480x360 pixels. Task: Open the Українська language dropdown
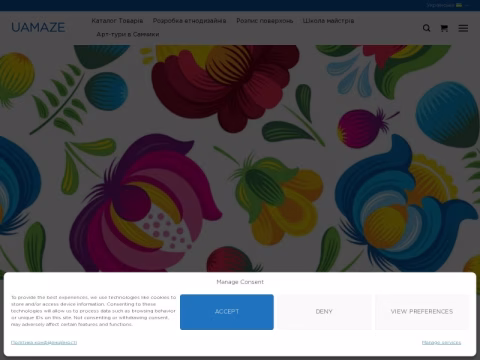[448, 5]
